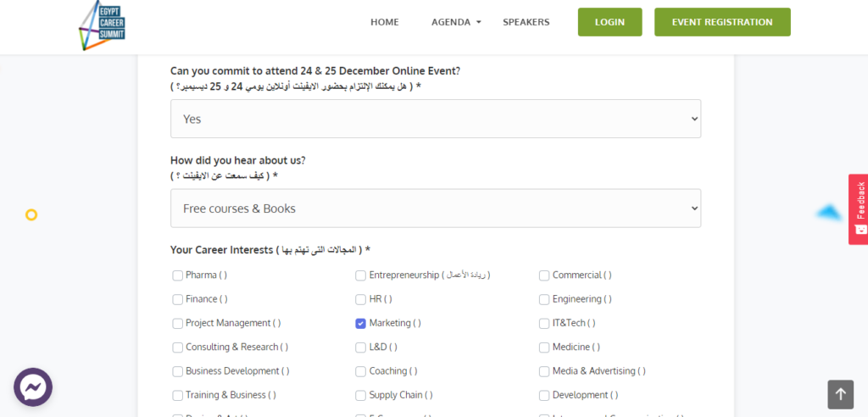The height and width of the screenshot is (417, 868).
Task: Check the Commercial checkbox
Action: 544,275
